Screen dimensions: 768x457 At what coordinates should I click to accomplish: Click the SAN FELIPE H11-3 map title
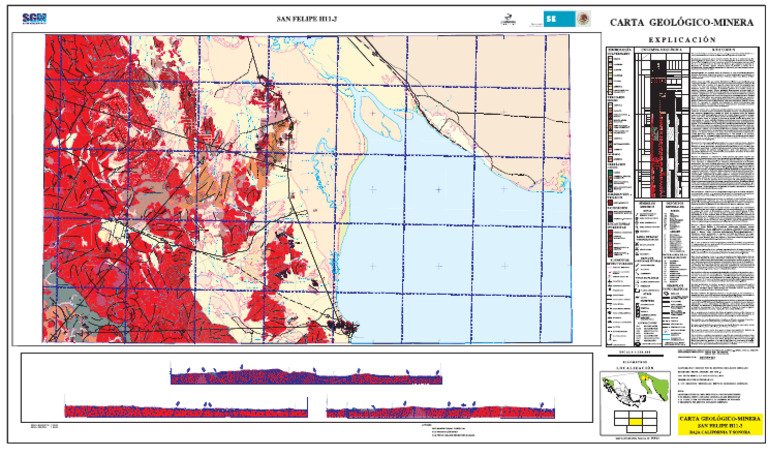point(307,19)
